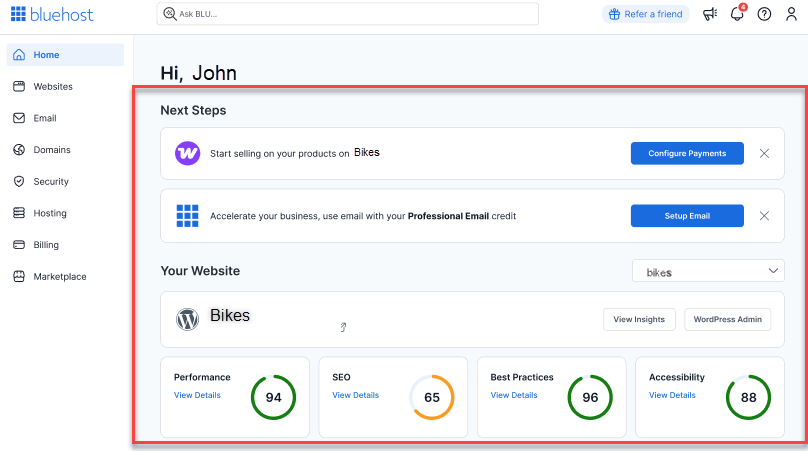Click the Refer a friend button
The height and width of the screenshot is (451, 808).
coord(645,14)
